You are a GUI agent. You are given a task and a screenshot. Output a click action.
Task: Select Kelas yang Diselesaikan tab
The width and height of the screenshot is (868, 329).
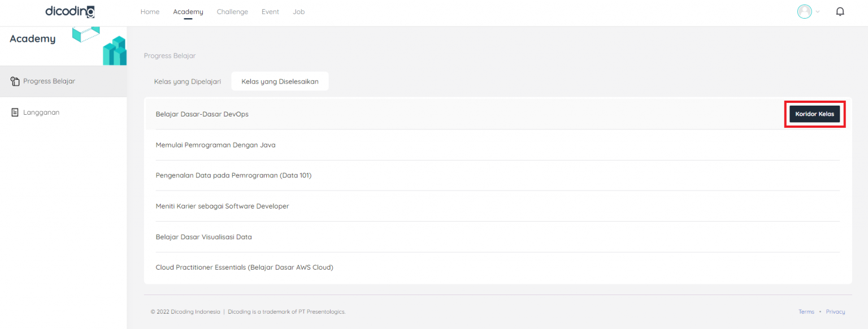coord(280,81)
